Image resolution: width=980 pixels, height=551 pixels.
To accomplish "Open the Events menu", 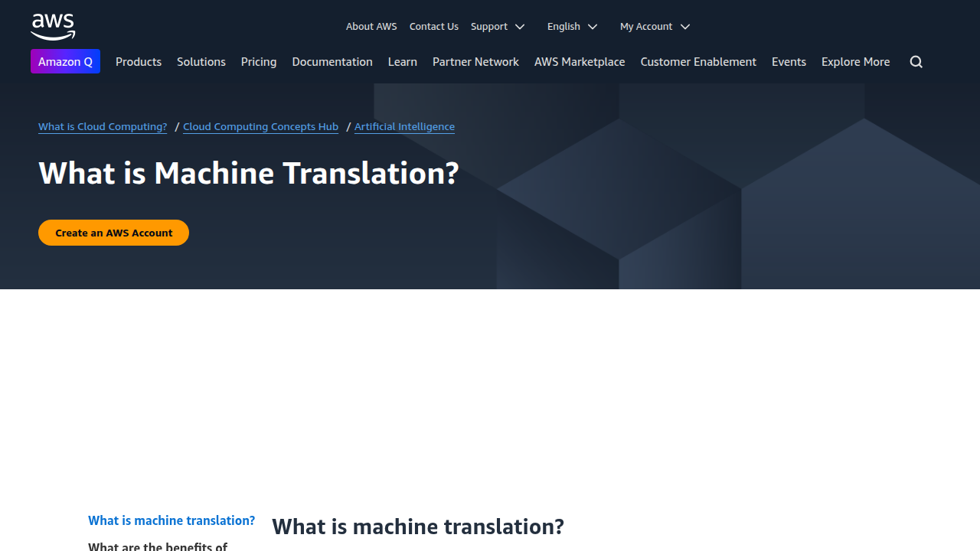I will click(x=789, y=62).
